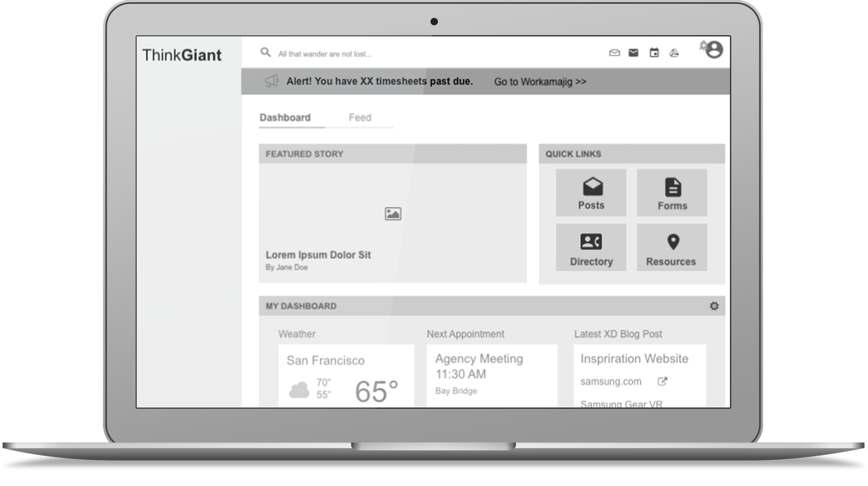Screen dimensions: 868x486
Task: Follow the Go to Workamajig link
Action: 540,82
